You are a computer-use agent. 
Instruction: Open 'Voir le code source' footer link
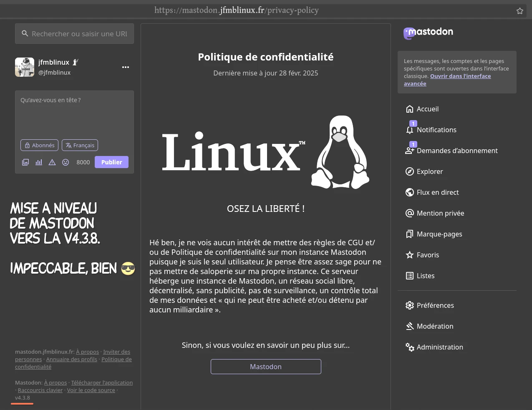(91, 390)
